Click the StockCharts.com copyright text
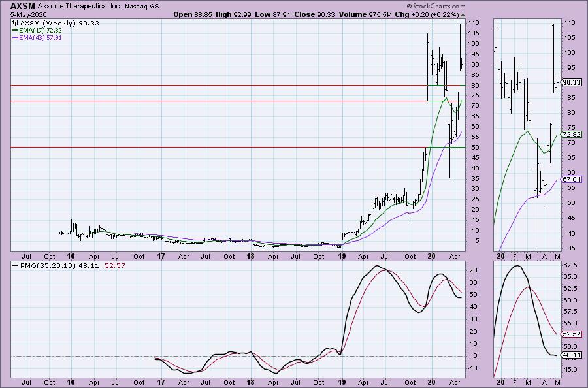Screen dimensions: 588x388 click(436, 7)
